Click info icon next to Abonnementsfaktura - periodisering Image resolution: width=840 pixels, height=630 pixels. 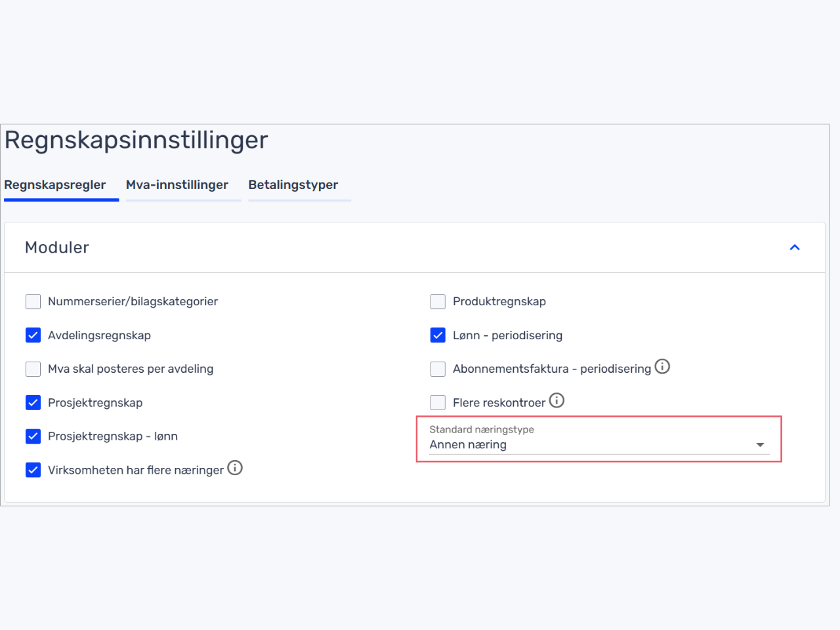pyautogui.click(x=662, y=367)
